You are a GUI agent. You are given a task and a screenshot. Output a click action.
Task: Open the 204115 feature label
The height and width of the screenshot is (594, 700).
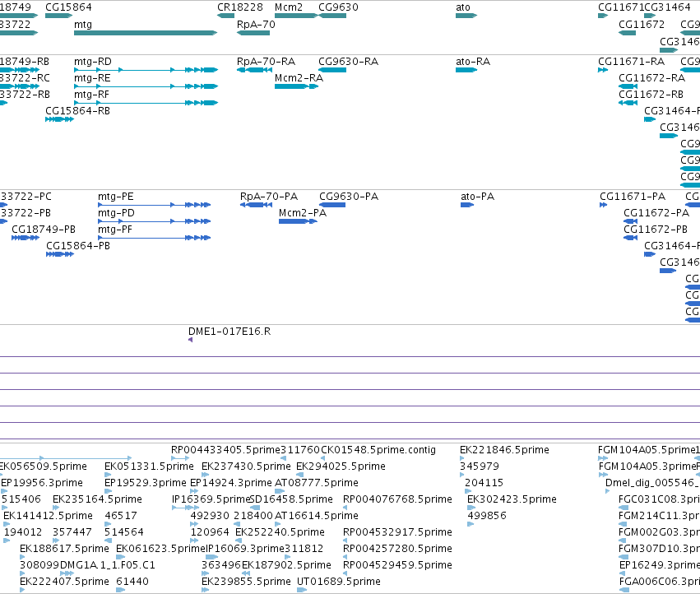point(484,483)
